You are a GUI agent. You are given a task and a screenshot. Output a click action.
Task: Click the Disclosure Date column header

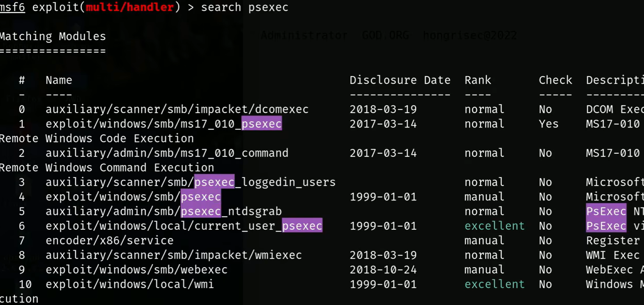(x=400, y=80)
